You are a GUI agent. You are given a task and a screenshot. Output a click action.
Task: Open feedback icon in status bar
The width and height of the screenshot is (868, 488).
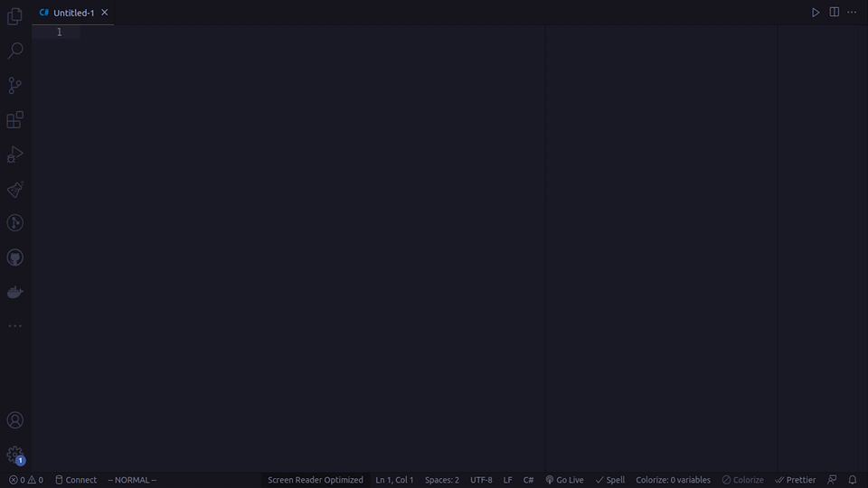pyautogui.click(x=832, y=480)
